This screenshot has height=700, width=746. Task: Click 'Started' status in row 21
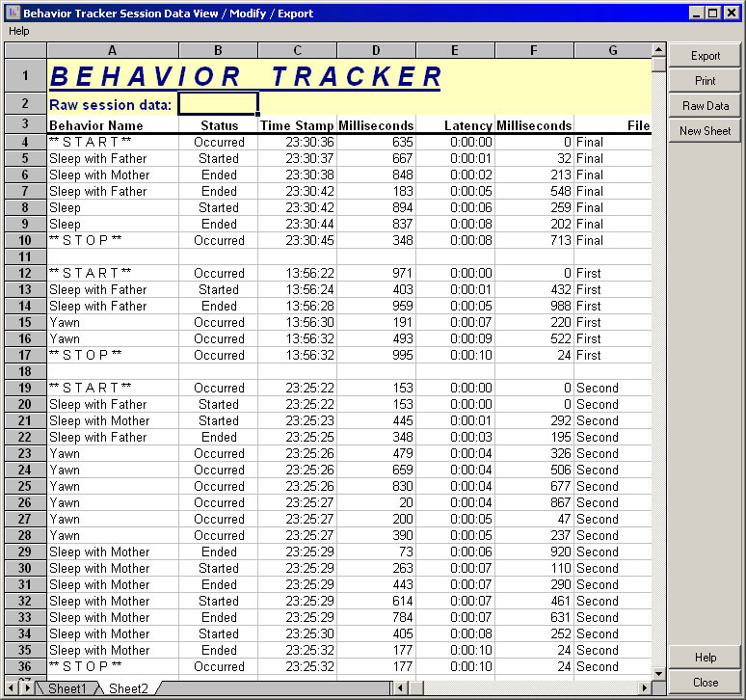click(x=219, y=420)
